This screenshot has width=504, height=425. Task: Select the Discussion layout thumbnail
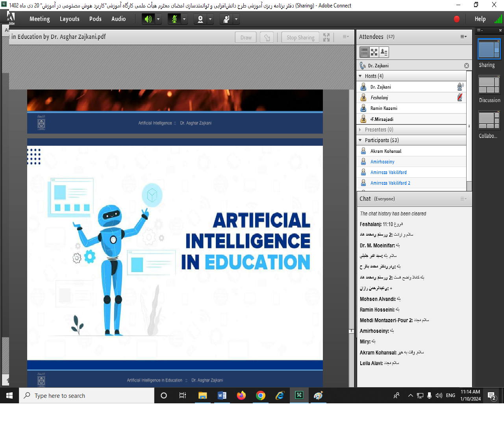click(x=489, y=85)
